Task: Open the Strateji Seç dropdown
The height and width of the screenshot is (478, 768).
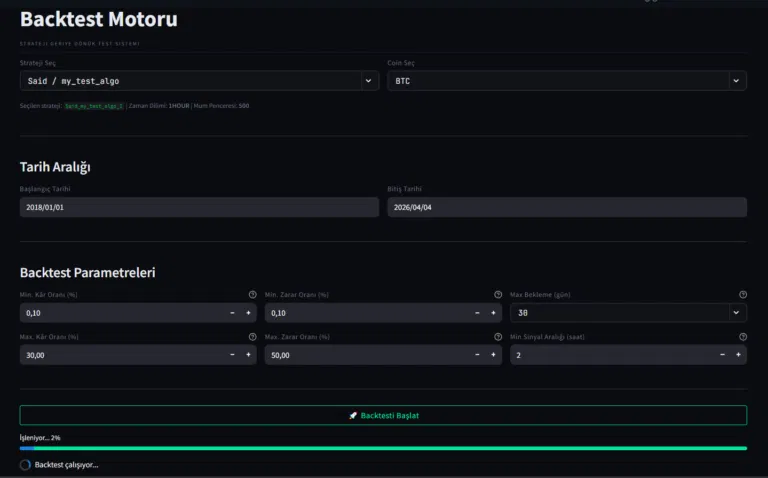Action: tap(199, 81)
